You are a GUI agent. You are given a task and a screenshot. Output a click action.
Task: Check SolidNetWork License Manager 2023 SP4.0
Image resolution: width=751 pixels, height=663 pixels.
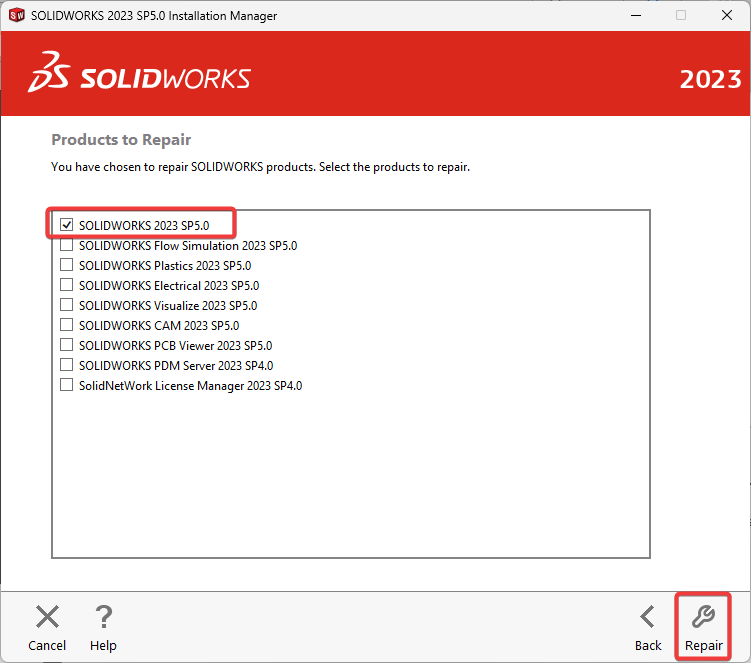point(67,385)
